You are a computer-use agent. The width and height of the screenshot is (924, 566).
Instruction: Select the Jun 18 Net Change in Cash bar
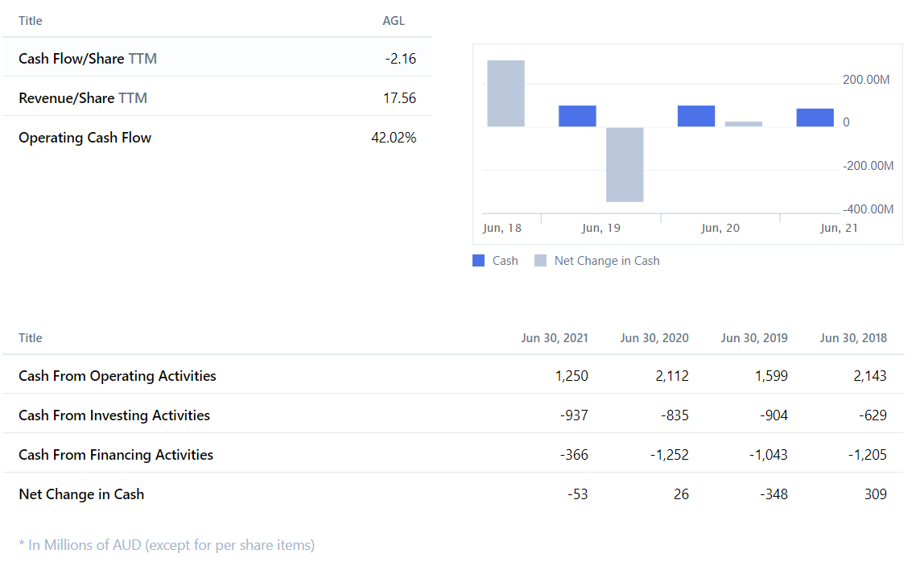505,93
